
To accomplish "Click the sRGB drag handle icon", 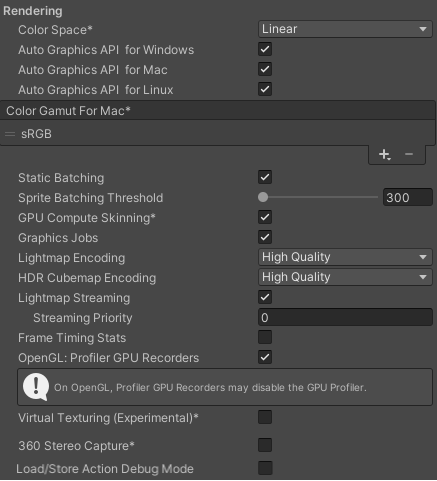I will tap(10, 134).
